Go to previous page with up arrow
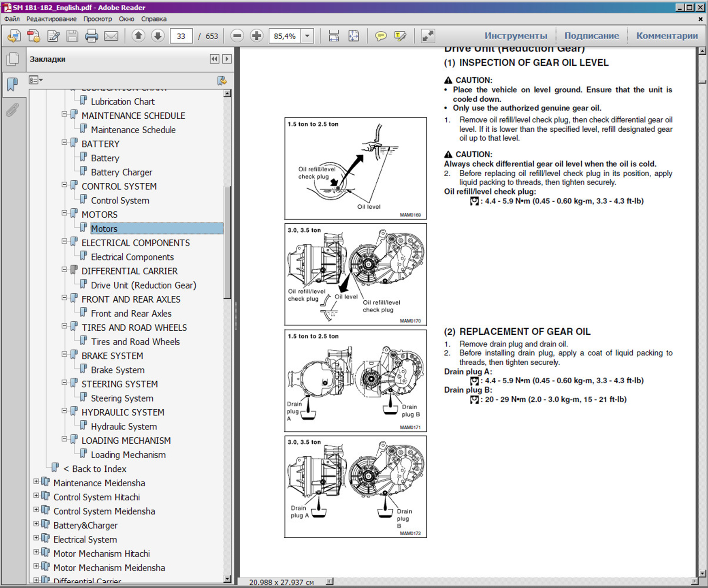 point(138,36)
